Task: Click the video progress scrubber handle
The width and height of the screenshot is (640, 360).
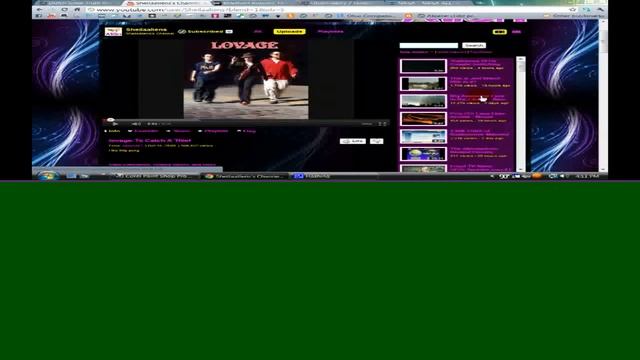Action: pos(110,120)
